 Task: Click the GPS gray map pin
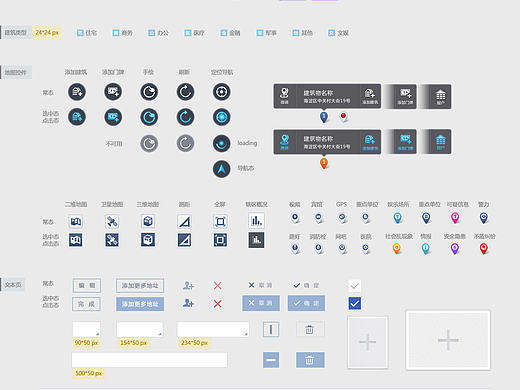342,218
